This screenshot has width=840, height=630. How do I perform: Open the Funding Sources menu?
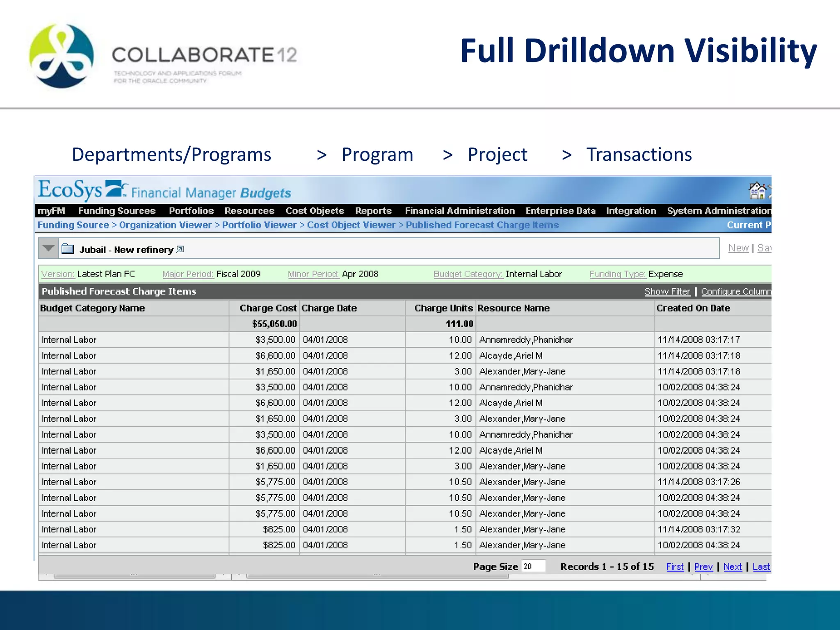(117, 211)
